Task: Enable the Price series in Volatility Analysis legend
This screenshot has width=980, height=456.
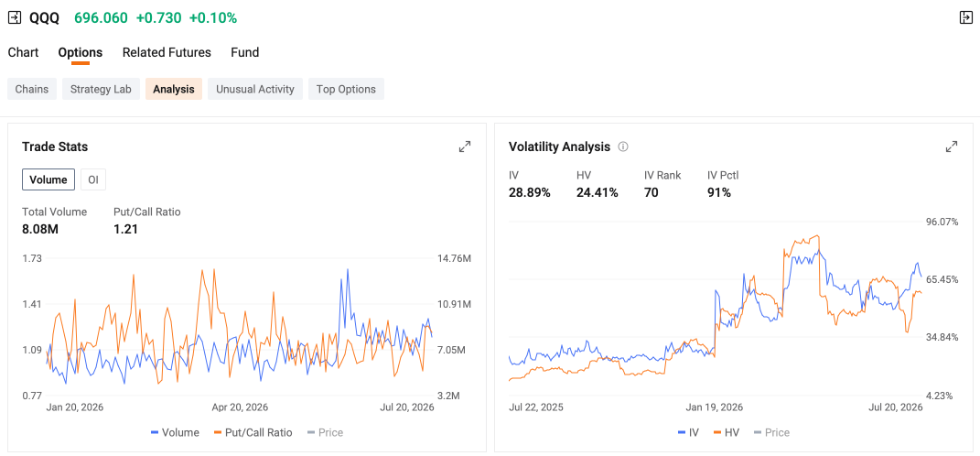Action: point(772,432)
